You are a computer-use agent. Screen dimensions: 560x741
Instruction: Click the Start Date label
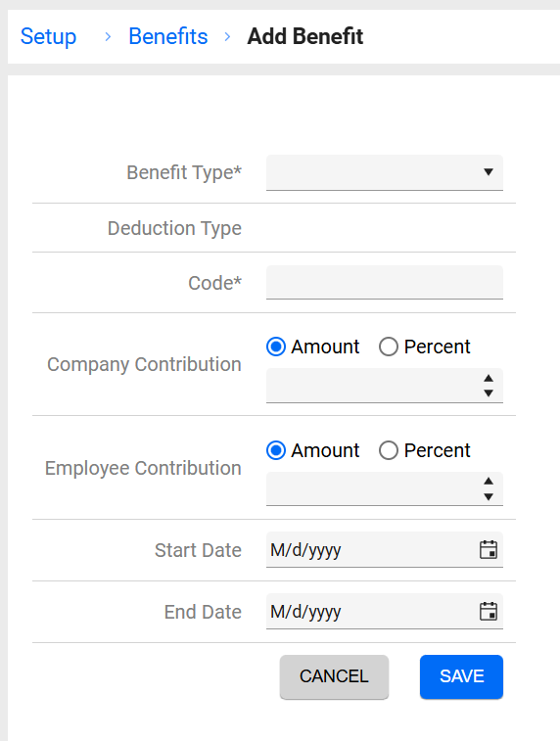(x=198, y=550)
